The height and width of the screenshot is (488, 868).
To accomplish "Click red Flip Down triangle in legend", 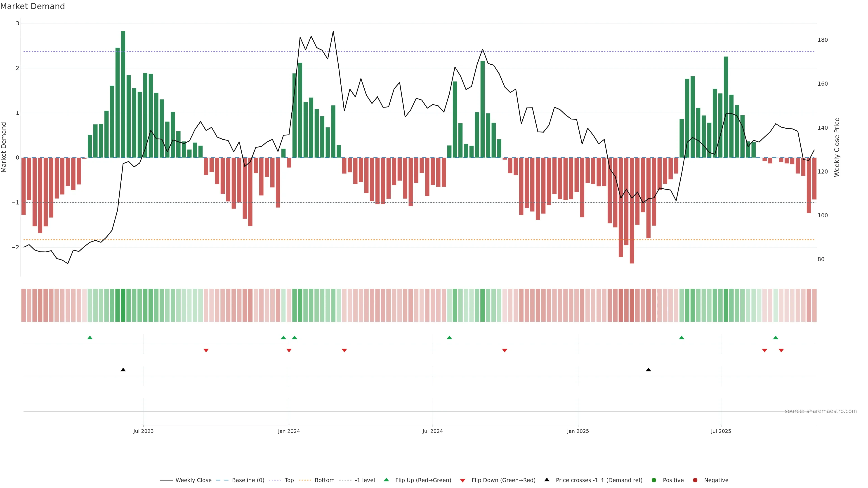I will (463, 481).
